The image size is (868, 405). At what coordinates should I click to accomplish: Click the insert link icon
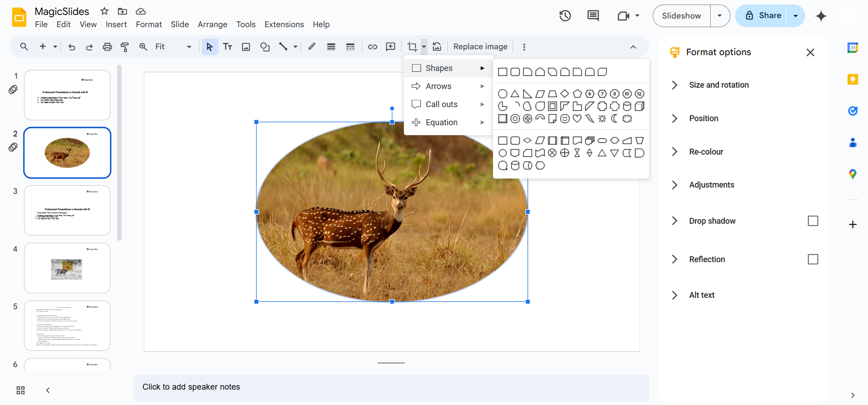[x=372, y=47]
